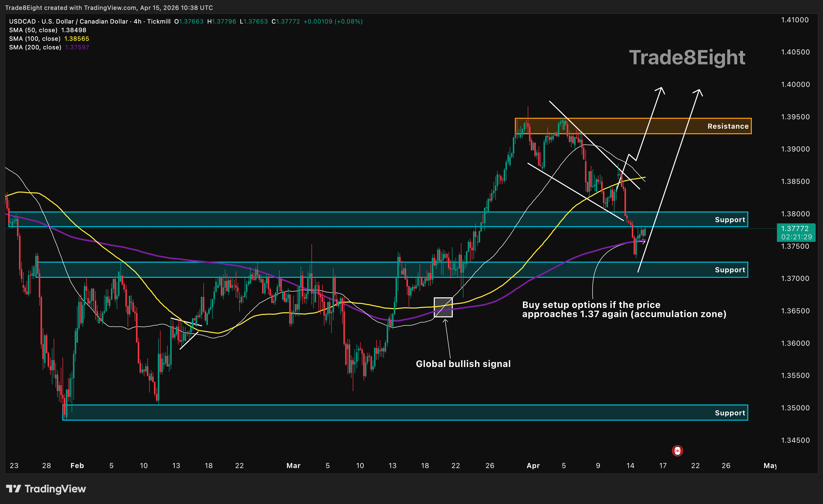823x504 pixels.
Task: Click the +0.00109 (+0.08%) change value
Action: click(x=333, y=21)
